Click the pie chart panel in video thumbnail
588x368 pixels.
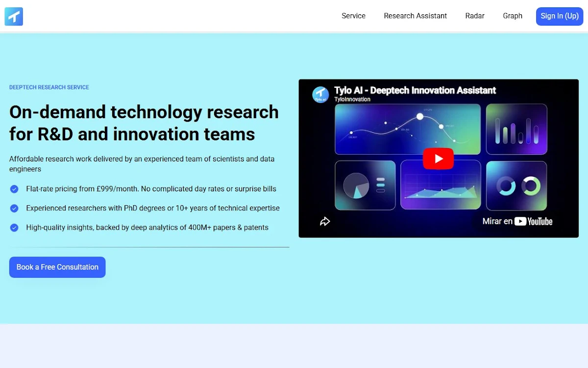coord(365,185)
